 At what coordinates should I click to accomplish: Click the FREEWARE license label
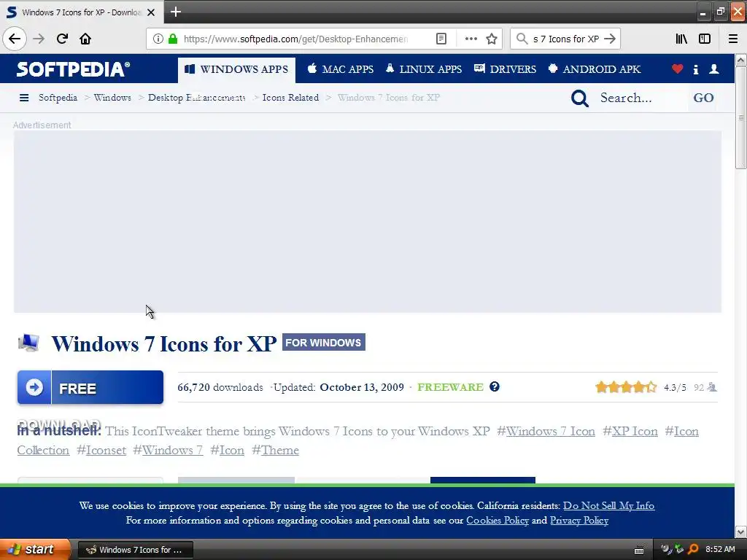coord(450,387)
